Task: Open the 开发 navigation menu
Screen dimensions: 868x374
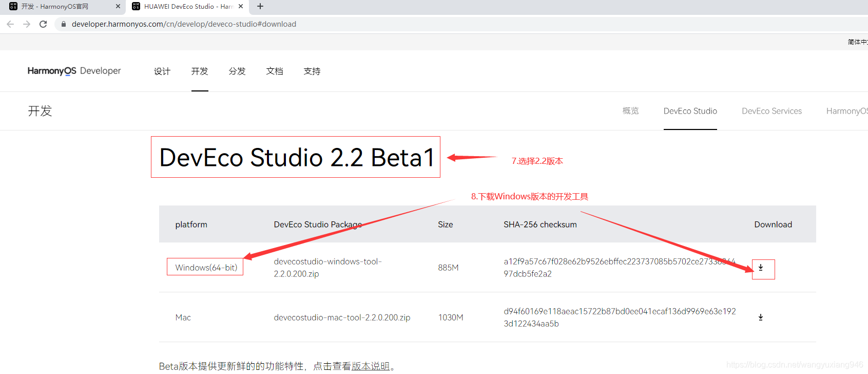Action: (200, 71)
